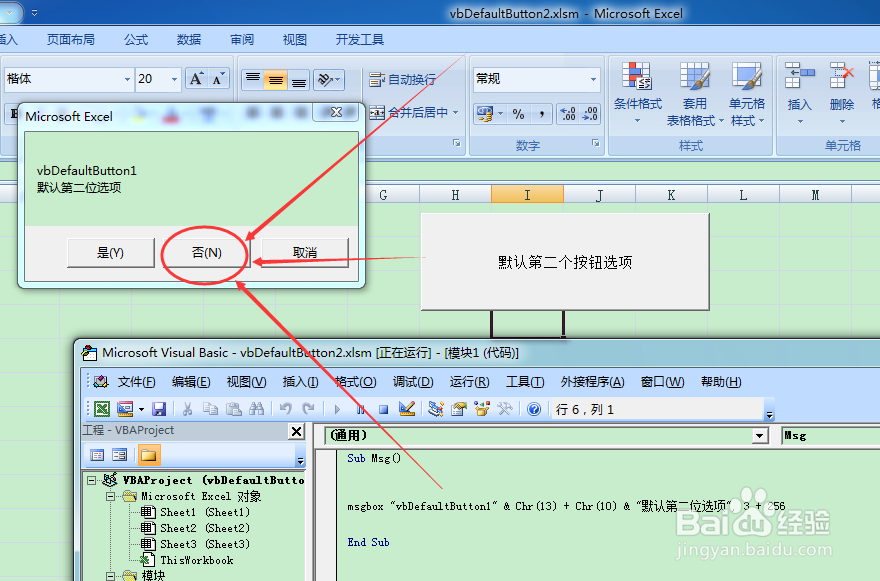Click the Insert UserForm icon in VBA toolbar
This screenshot has width=880, height=581.
pos(125,409)
